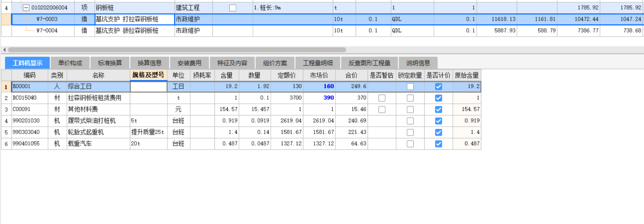Select code cell 990303040

pyautogui.click(x=30, y=132)
